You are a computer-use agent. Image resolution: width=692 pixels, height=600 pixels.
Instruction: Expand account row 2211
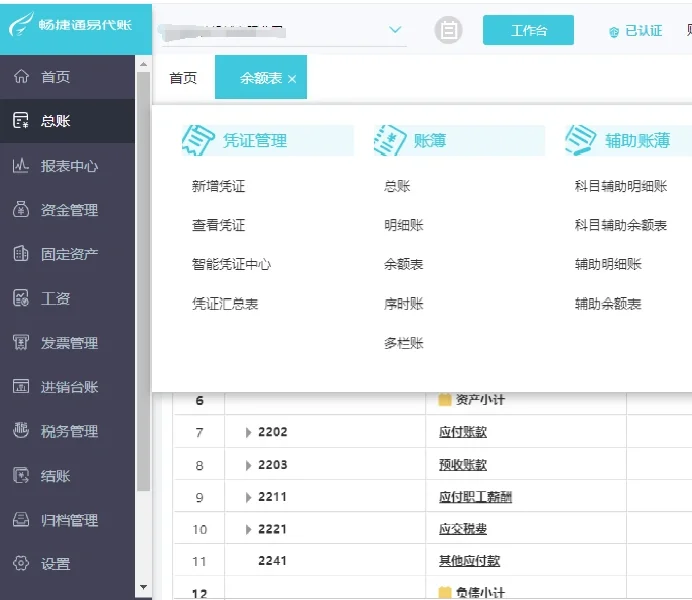[x=248, y=497]
